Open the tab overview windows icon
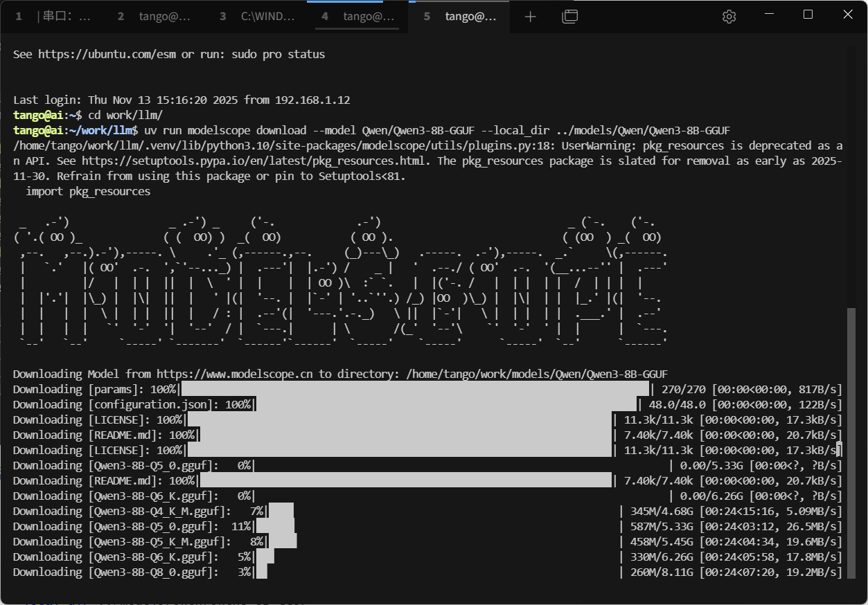Image resolution: width=868 pixels, height=605 pixels. (569, 17)
